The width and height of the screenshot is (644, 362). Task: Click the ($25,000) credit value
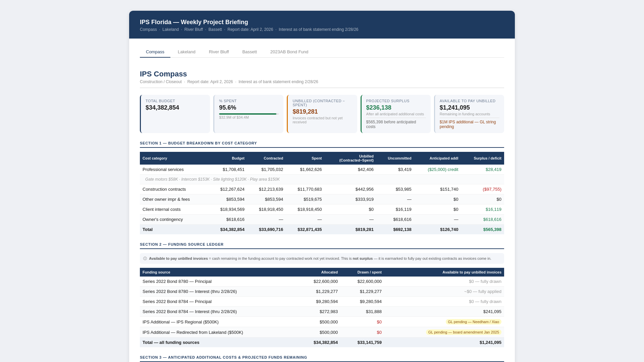pos(443,170)
